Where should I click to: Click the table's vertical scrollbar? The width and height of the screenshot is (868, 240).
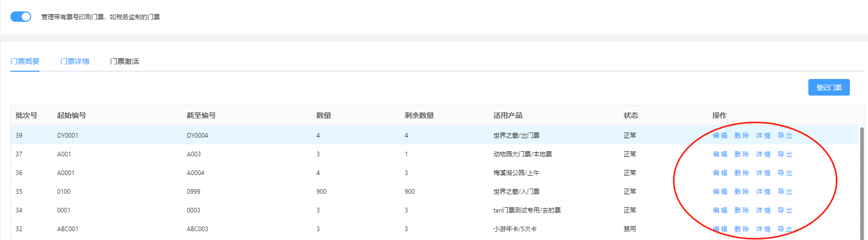(x=862, y=182)
